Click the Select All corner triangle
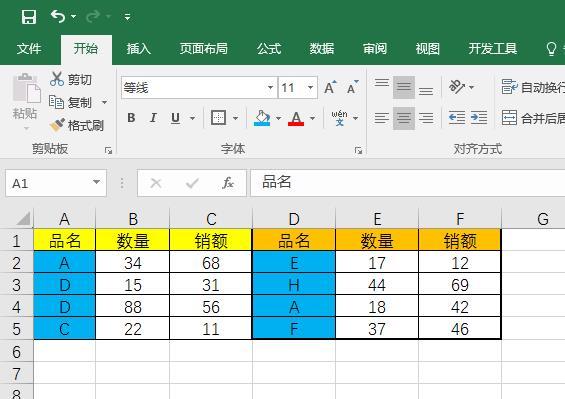 (x=23, y=218)
